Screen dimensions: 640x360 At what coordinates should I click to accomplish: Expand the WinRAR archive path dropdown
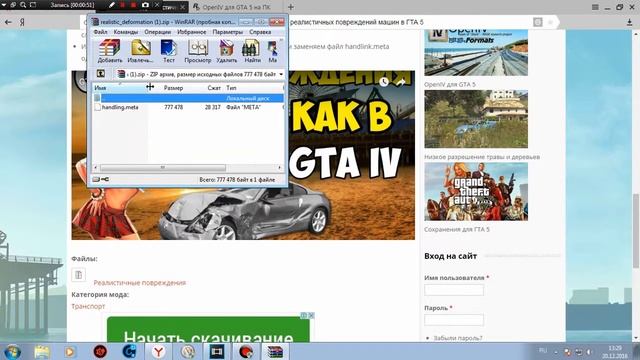(x=281, y=74)
